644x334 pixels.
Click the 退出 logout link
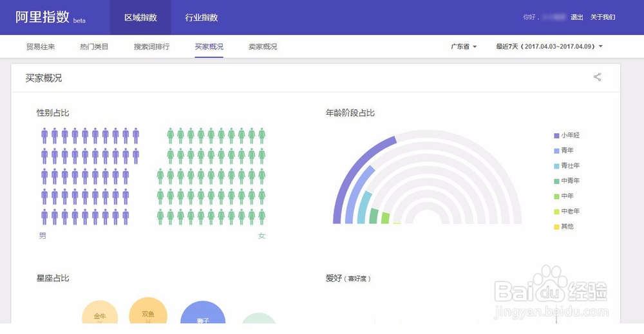576,17
